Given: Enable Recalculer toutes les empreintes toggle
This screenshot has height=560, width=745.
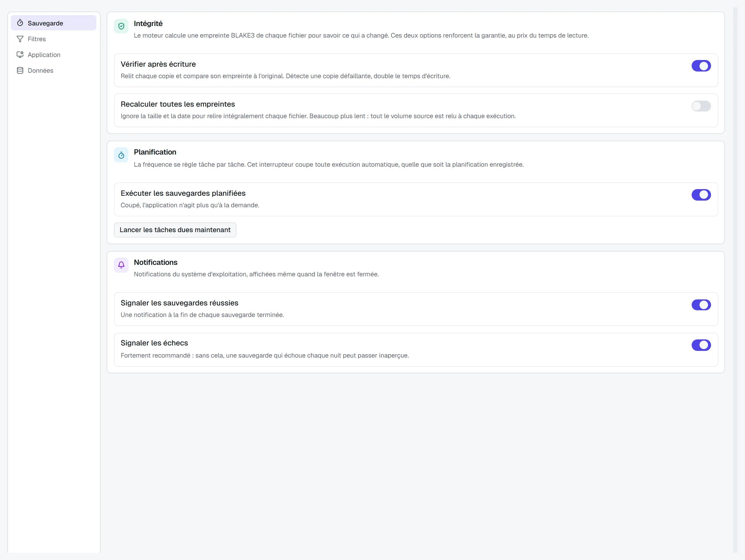Looking at the screenshot, I should coord(701,106).
